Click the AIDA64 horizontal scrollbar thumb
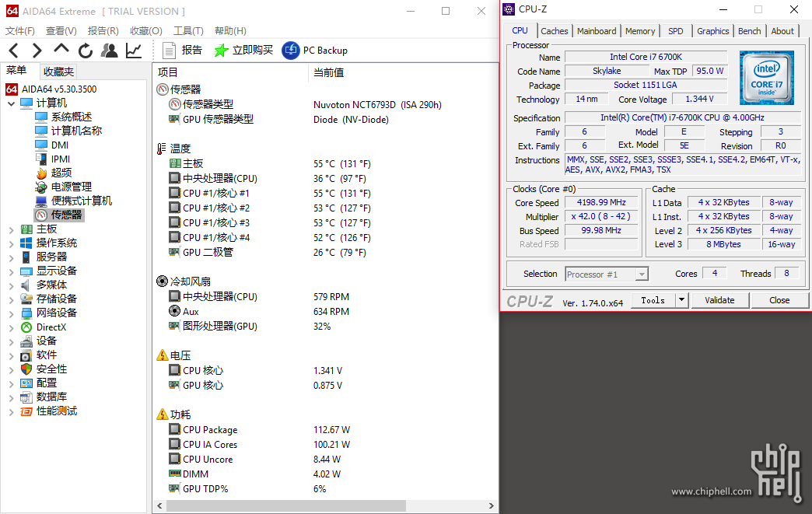 click(x=285, y=505)
